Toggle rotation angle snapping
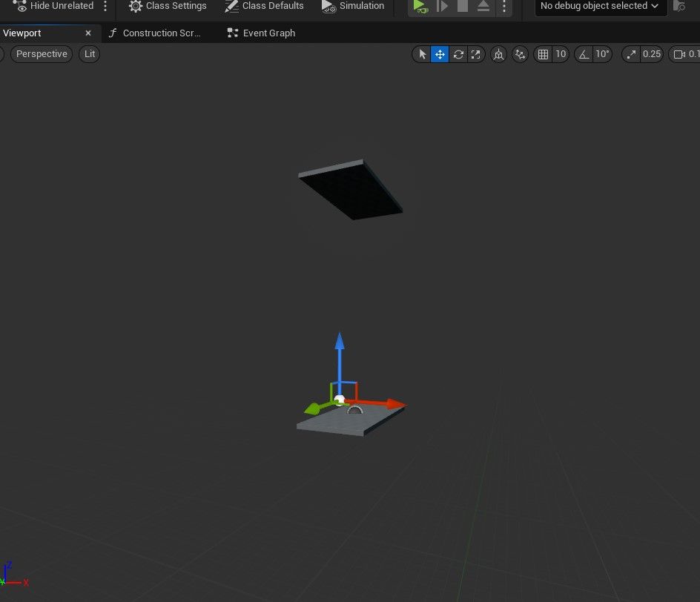 click(x=584, y=54)
